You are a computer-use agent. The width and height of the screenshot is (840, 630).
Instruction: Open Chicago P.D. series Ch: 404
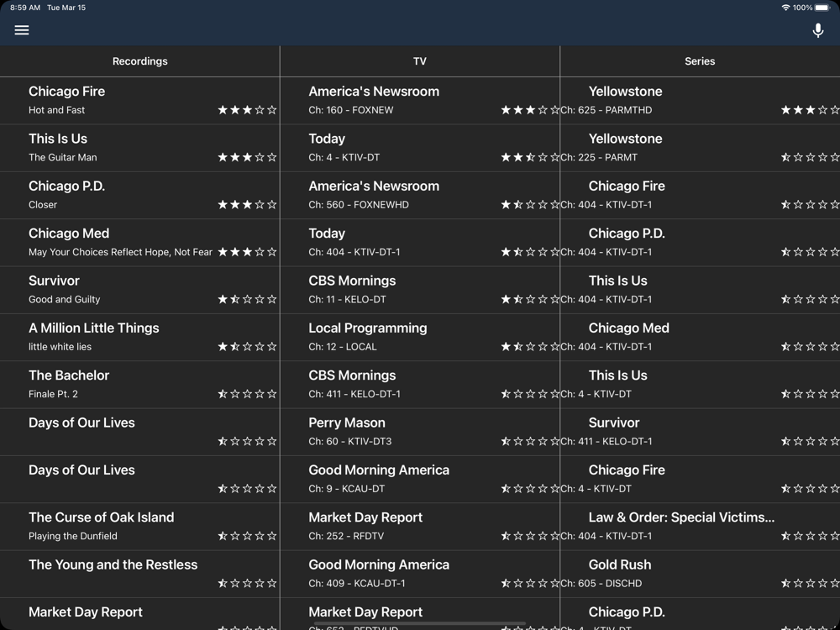coord(701,242)
